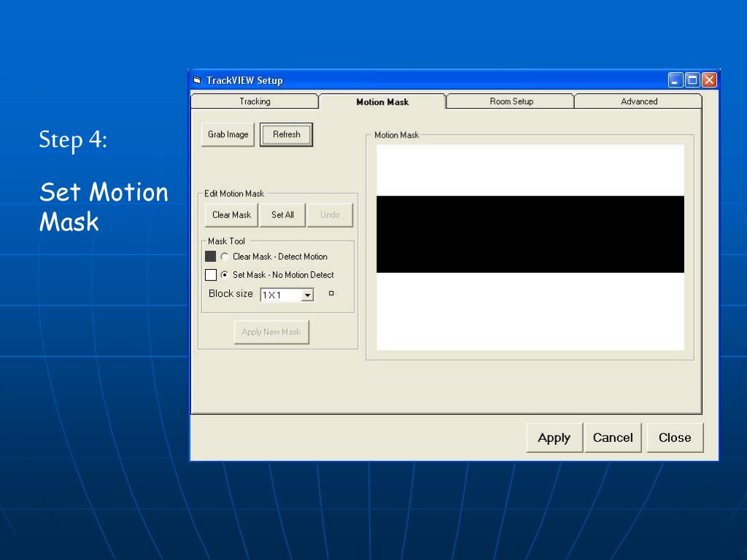Click the white Set Mask color swatch
747x560 pixels.
(211, 275)
